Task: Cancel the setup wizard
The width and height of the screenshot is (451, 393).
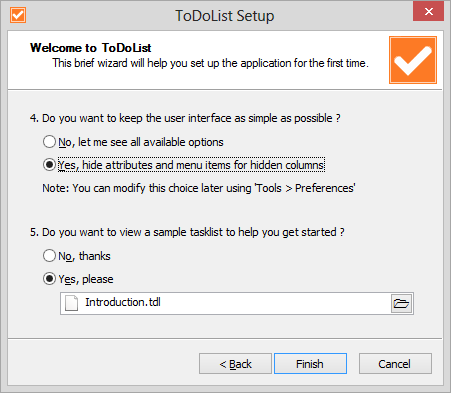Action: coord(395,364)
